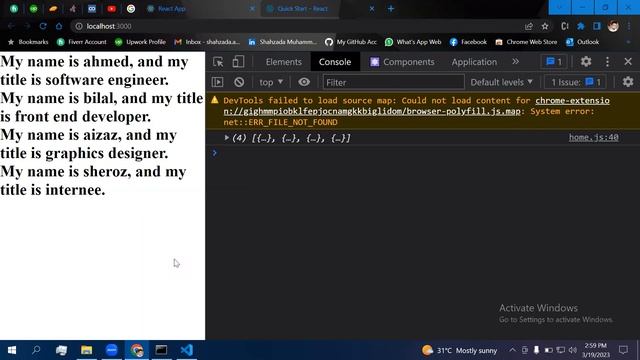Viewport: 640px width, 360px height.
Task: Show more DevTools tabs via double chevron
Action: [x=516, y=61]
